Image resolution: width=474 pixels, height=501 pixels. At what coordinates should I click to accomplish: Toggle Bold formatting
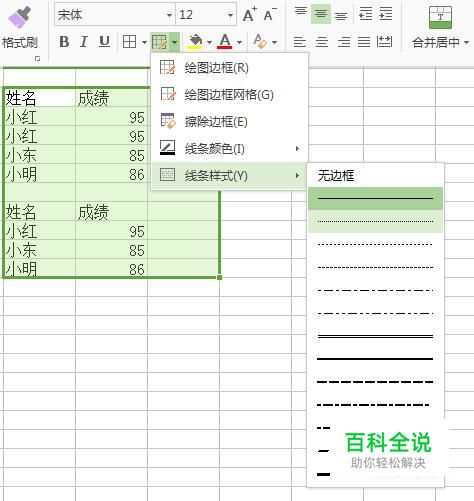point(64,42)
